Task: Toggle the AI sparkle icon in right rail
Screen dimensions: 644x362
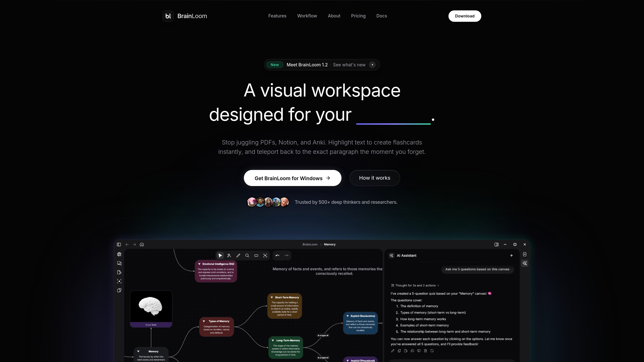Action: click(x=525, y=263)
